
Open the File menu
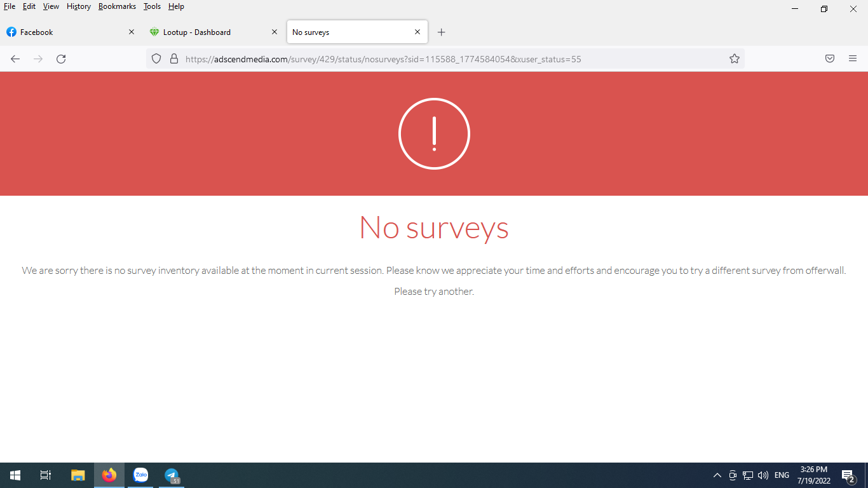(10, 6)
